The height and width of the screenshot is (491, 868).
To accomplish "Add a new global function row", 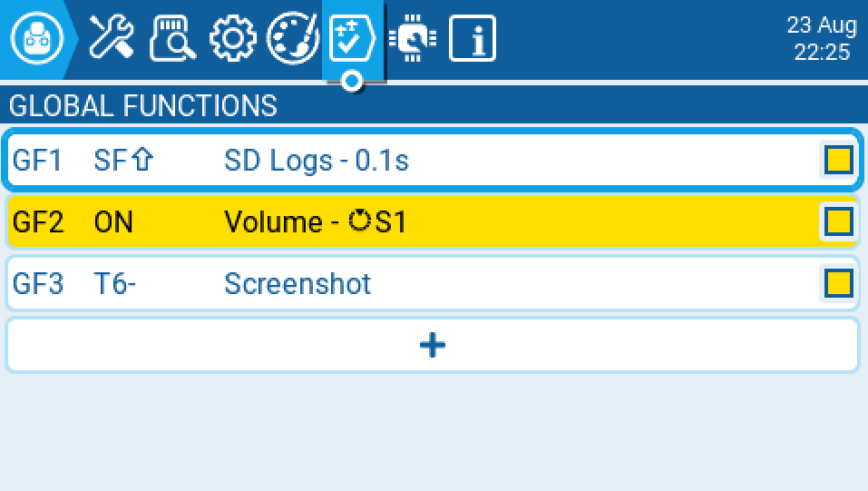I will [433, 345].
